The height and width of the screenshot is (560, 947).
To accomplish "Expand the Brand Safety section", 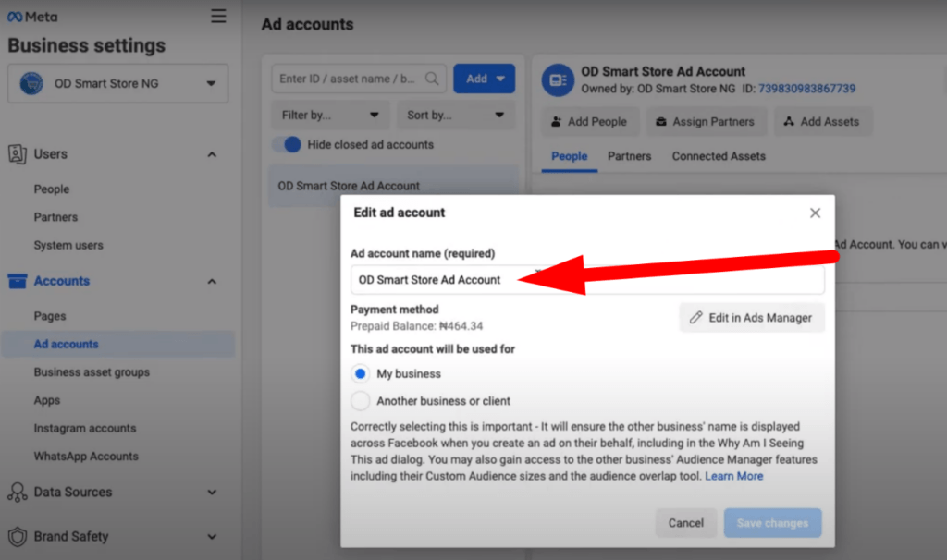I will click(x=212, y=537).
